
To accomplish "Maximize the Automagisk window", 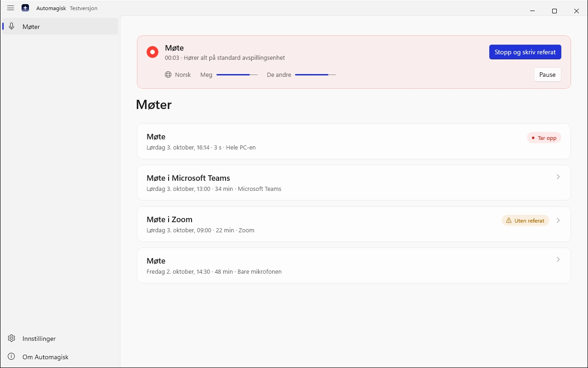I will point(554,11).
